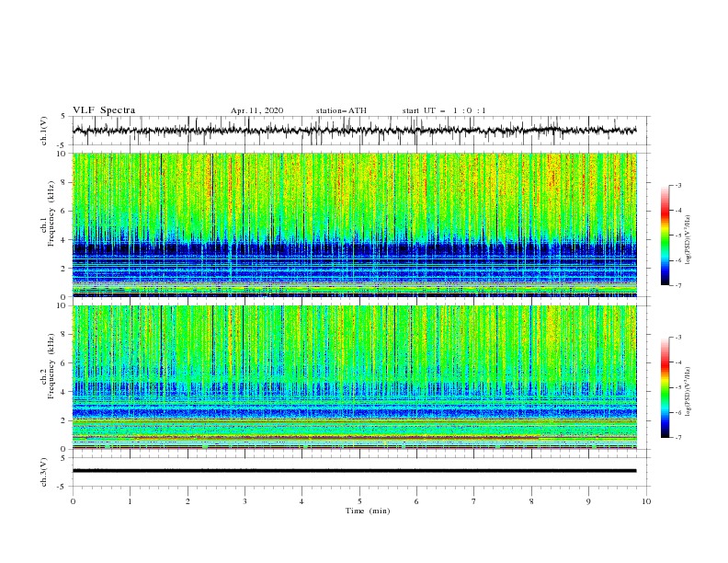Click time axis tick label "0"
The image size is (728, 563).
73,501
